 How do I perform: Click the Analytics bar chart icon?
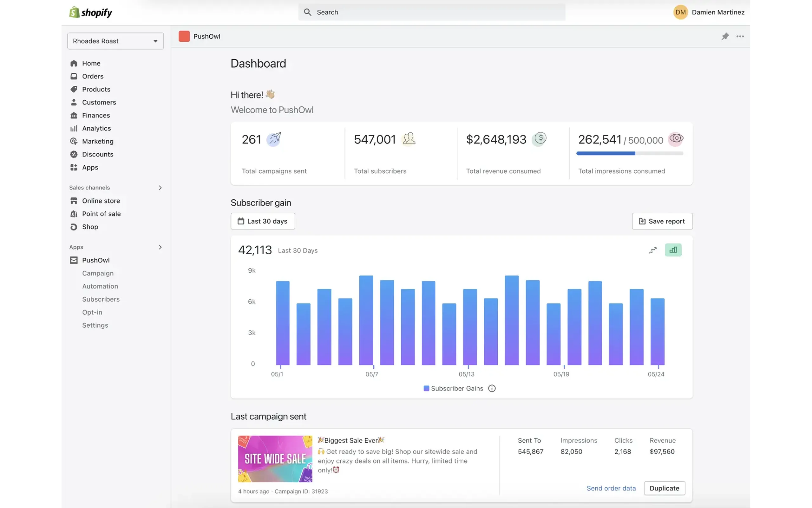pyautogui.click(x=74, y=128)
